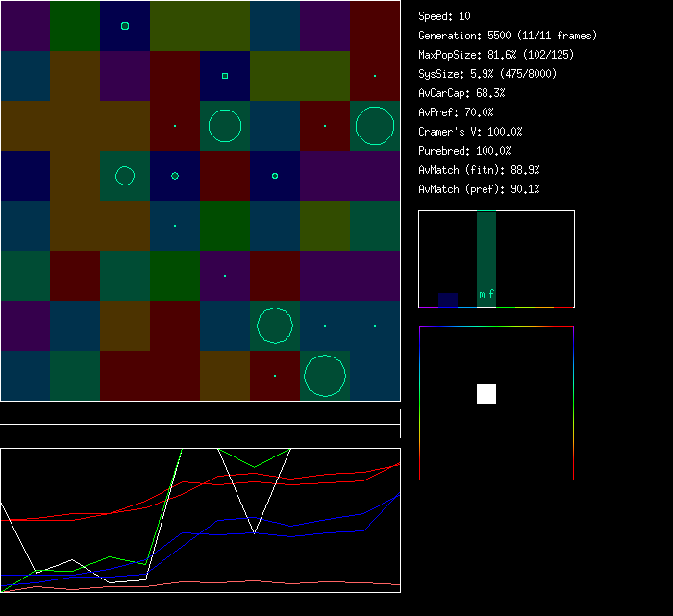Click the small square marker in the top row
The height and width of the screenshot is (616, 673).
(125, 26)
